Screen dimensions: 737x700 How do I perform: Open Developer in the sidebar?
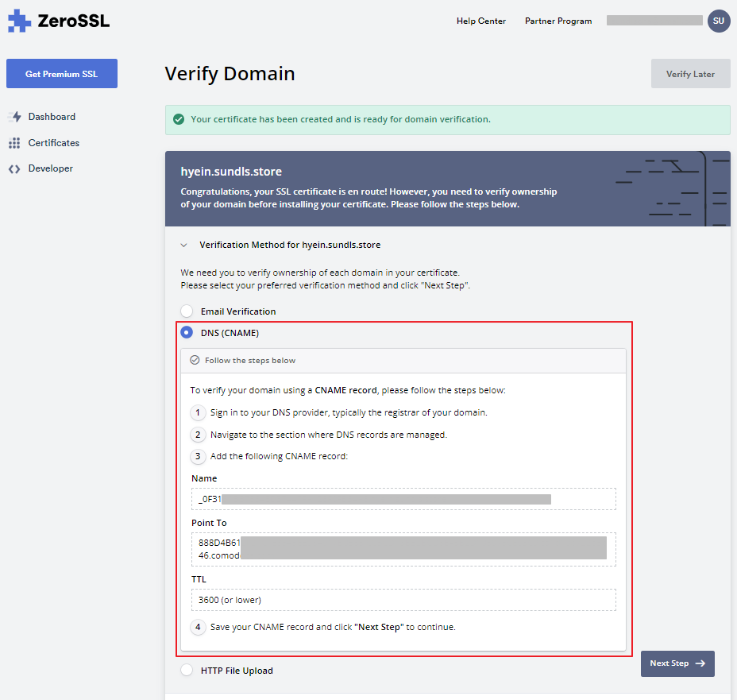[50, 168]
